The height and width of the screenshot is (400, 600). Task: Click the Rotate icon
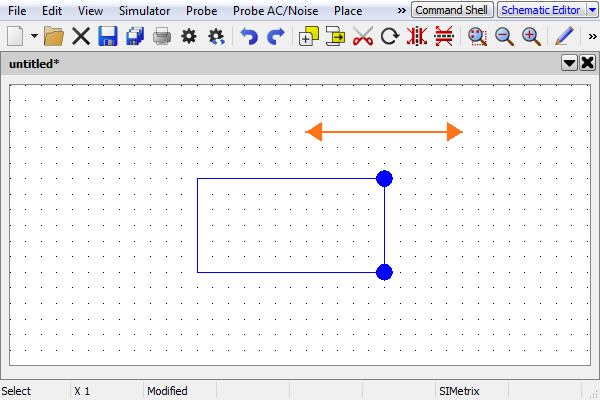(390, 37)
